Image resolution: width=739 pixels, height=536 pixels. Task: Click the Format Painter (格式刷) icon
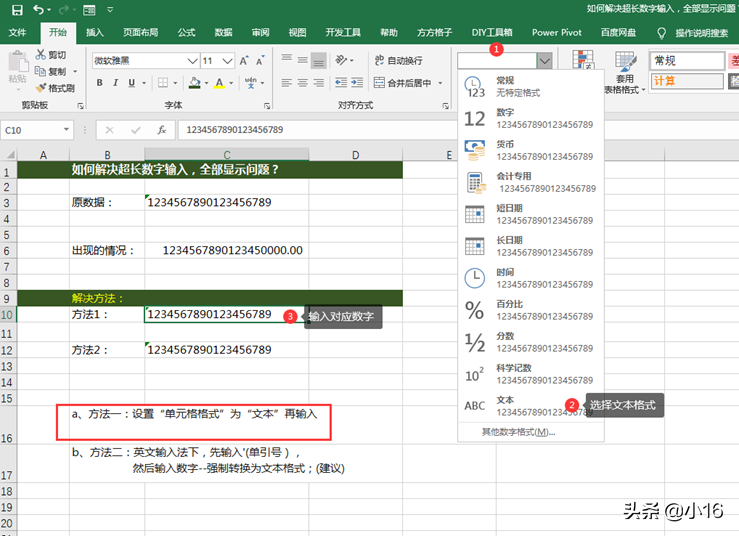coord(41,88)
